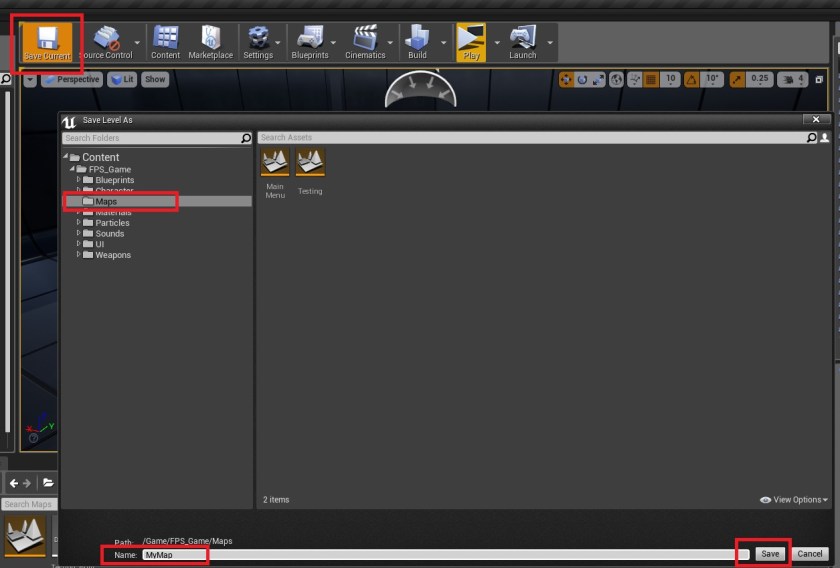Select the Testing map asset thumbnail

(310, 163)
